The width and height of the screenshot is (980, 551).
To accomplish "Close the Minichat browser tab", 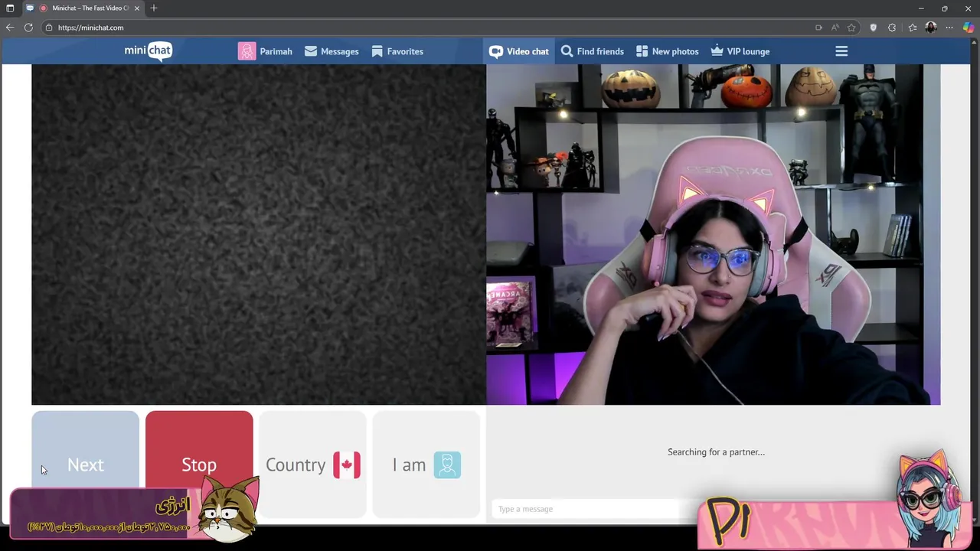I will pos(137,8).
